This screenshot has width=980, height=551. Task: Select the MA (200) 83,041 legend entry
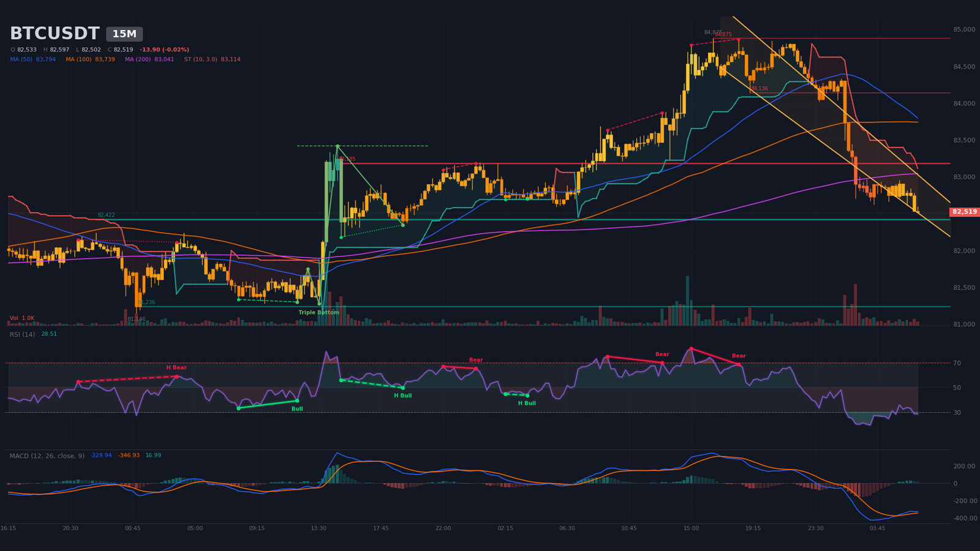pos(149,59)
